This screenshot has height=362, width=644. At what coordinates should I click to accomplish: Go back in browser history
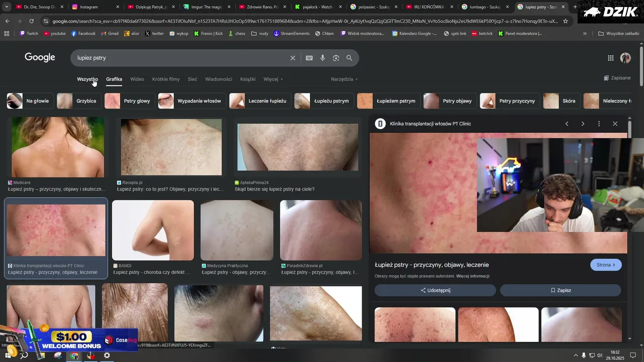pyautogui.click(x=7, y=21)
